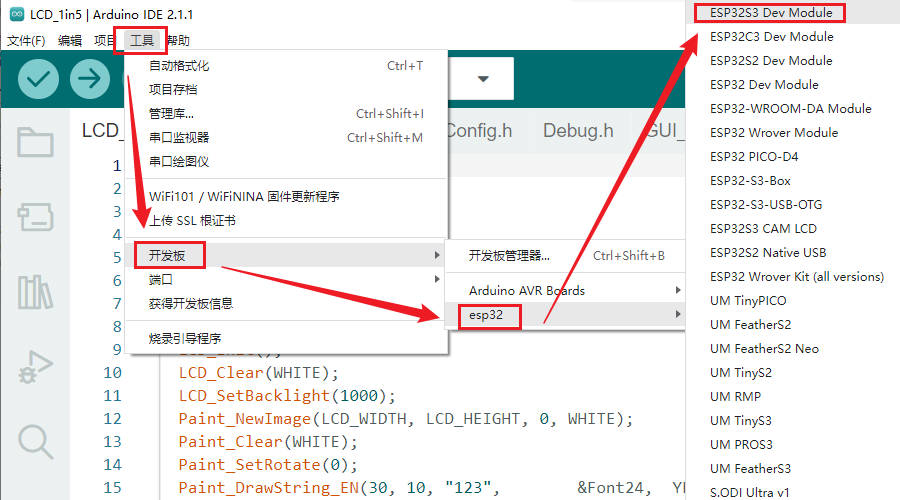900x500 pixels.
Task: Click code line Paint_SetRotate(0);
Action: (x=268, y=465)
